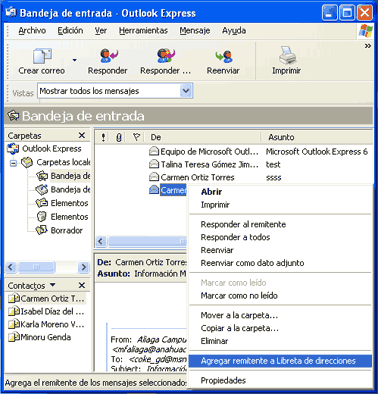Click the folder pane scrollbar thumb
The width and height of the screenshot is (378, 394).
tap(37, 267)
